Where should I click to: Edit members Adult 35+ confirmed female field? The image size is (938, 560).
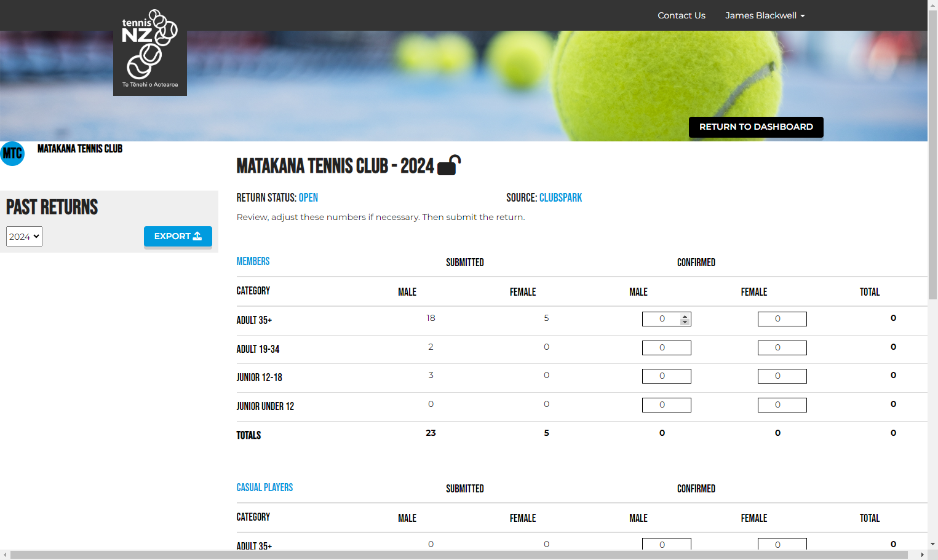tap(782, 319)
